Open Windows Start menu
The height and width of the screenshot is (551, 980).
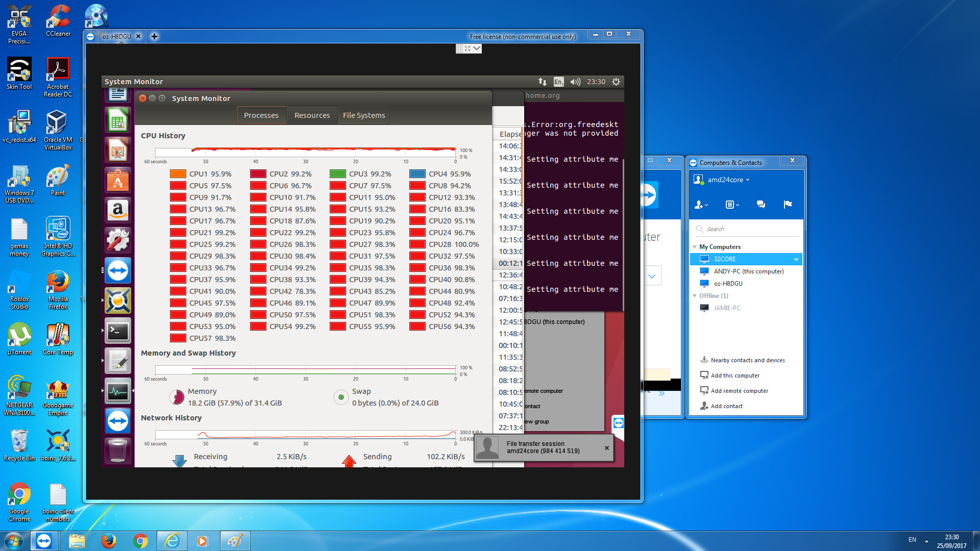(x=14, y=541)
